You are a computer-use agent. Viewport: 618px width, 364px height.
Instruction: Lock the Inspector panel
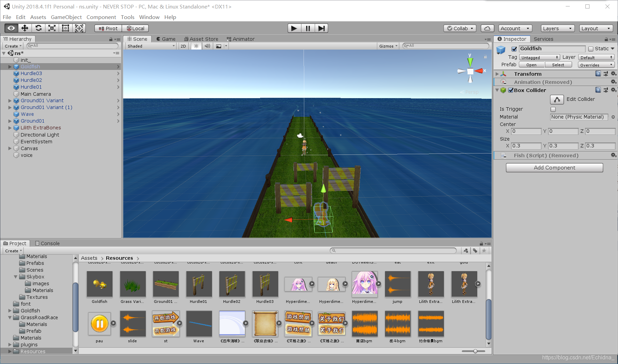pos(606,39)
